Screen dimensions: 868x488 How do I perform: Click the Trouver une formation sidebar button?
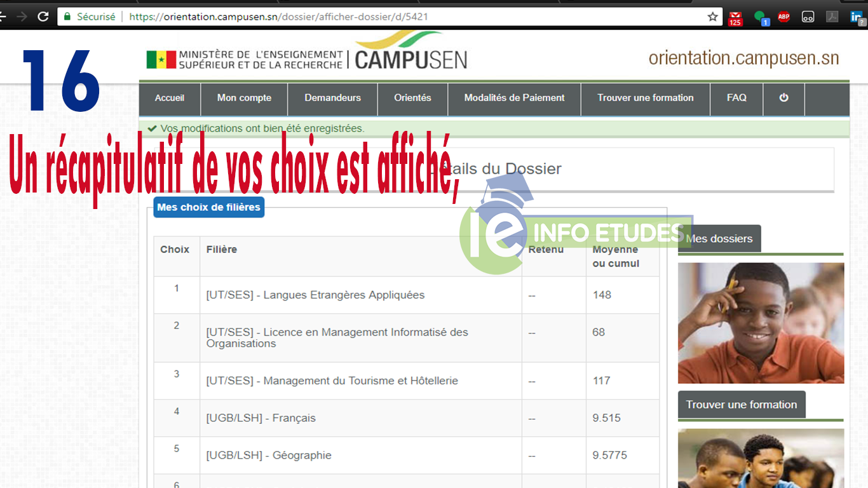(742, 405)
